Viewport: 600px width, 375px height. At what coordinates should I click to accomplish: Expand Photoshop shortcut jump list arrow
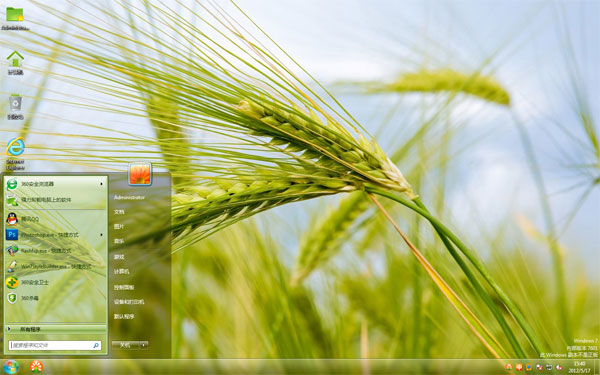click(x=101, y=235)
